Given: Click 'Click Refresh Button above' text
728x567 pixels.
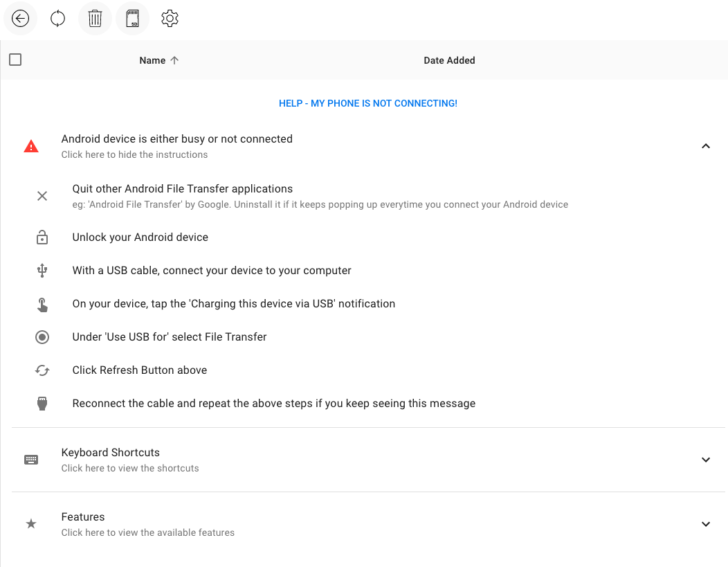Looking at the screenshot, I should click(x=140, y=370).
